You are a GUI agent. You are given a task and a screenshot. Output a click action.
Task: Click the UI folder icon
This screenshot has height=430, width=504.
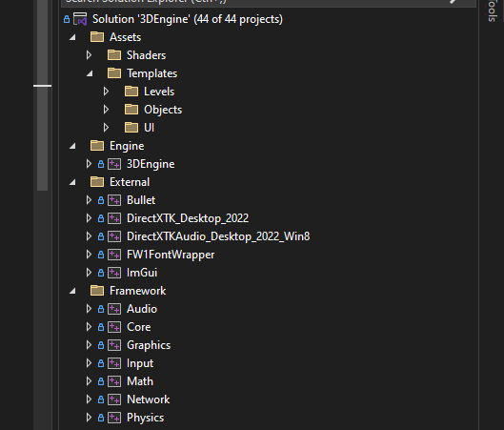pos(131,128)
